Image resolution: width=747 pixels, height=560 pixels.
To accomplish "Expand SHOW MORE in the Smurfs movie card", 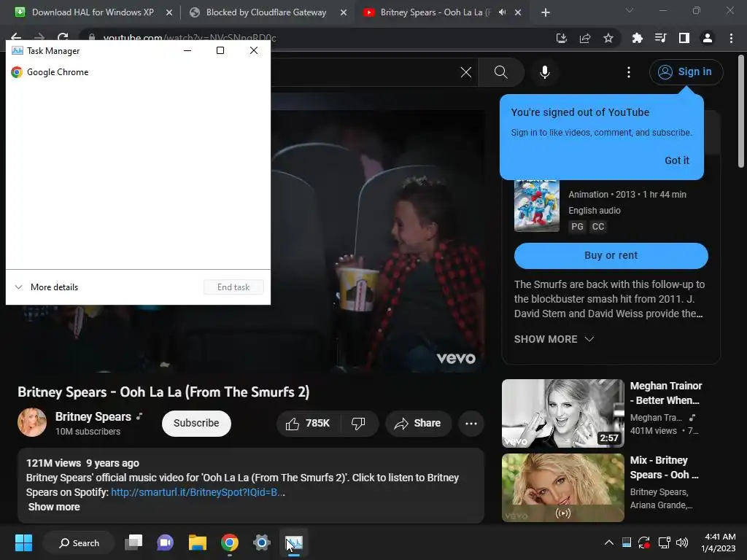I will click(x=554, y=339).
